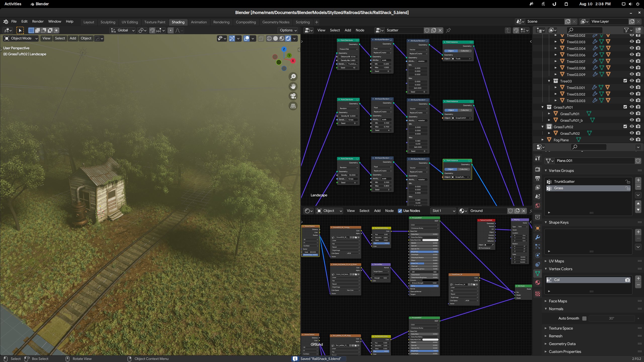Uncheck the GrassTuft01 collection checkbox
The image size is (644, 362).
click(625, 107)
